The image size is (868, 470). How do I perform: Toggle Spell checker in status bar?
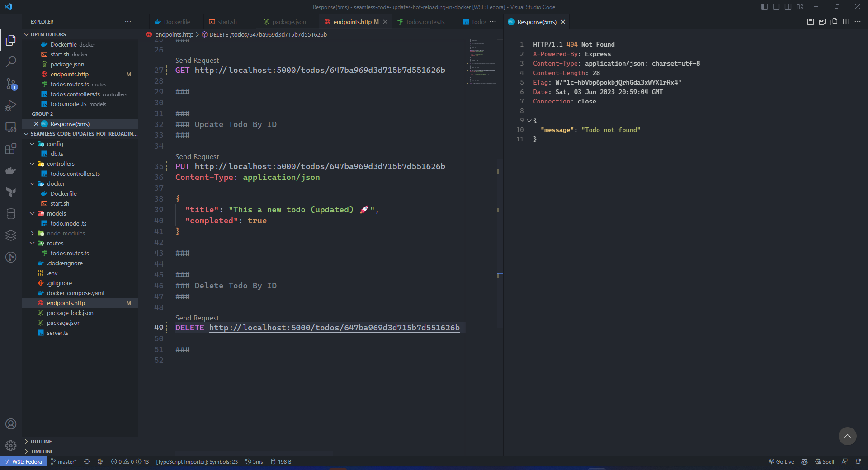pyautogui.click(x=825, y=461)
